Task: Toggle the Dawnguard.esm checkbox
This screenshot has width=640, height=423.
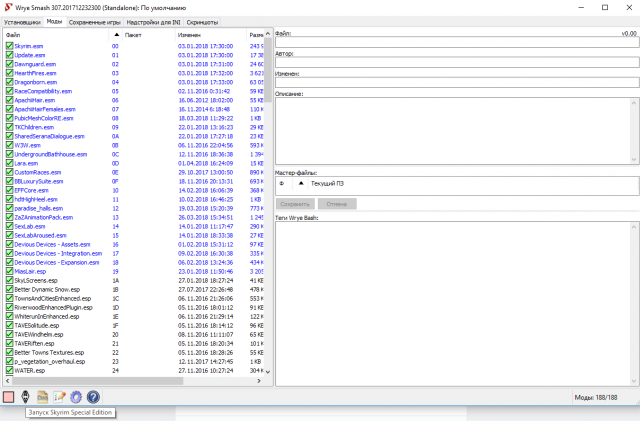Action: (9, 64)
